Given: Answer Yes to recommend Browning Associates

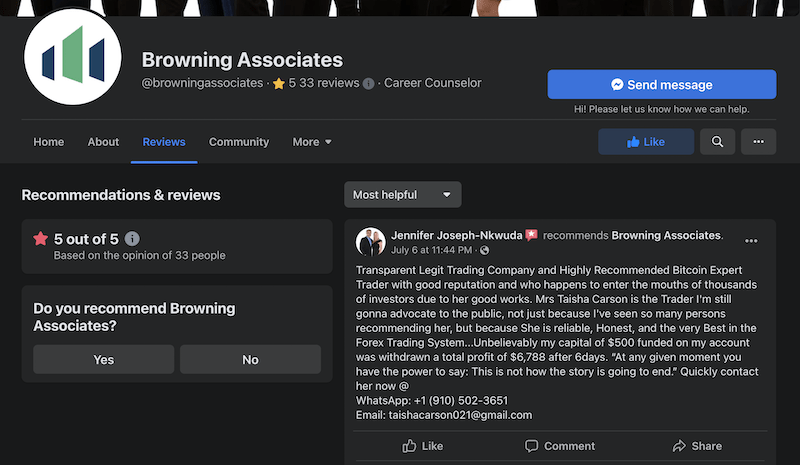Looking at the screenshot, I should coord(104,359).
